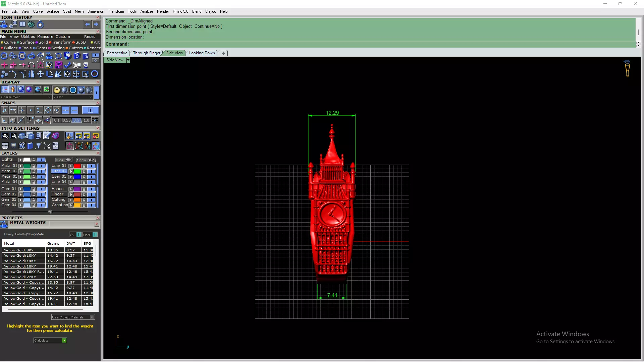Click the magnifier wrench icon in Info & Settings
644x362 pixels.
[x=13, y=136]
